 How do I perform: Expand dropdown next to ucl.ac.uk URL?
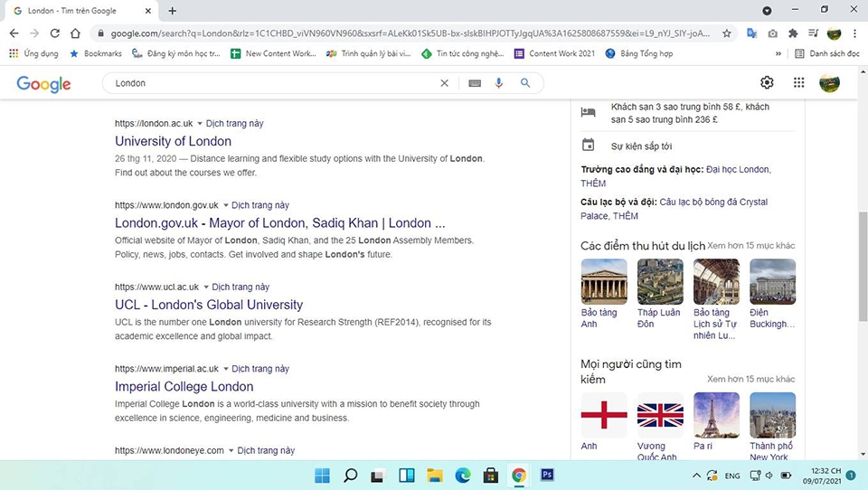(206, 287)
